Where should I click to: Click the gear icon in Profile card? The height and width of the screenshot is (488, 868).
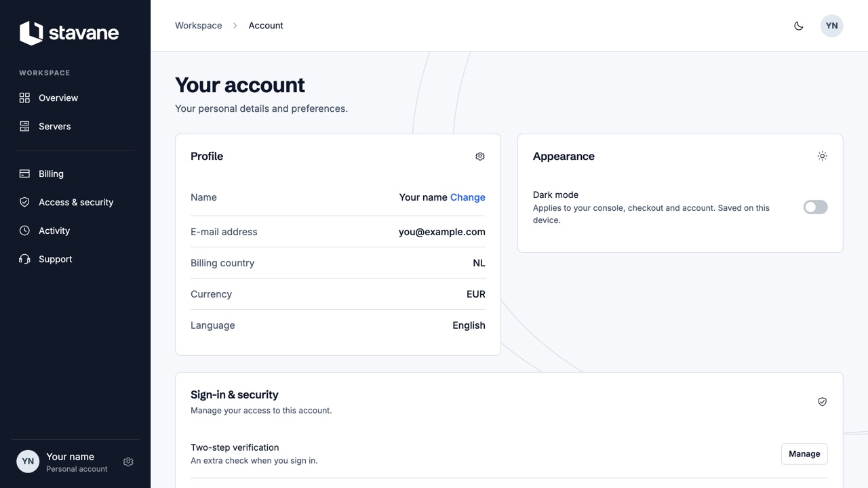(x=480, y=157)
